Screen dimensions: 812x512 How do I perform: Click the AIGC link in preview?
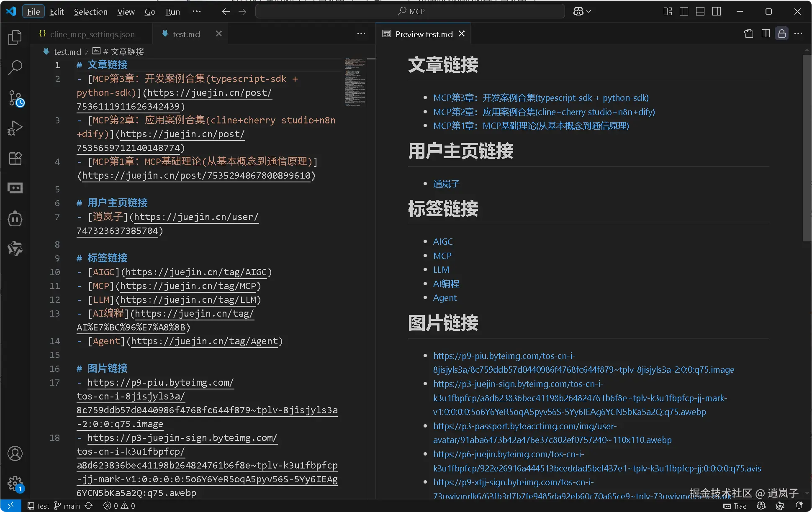tap(443, 241)
